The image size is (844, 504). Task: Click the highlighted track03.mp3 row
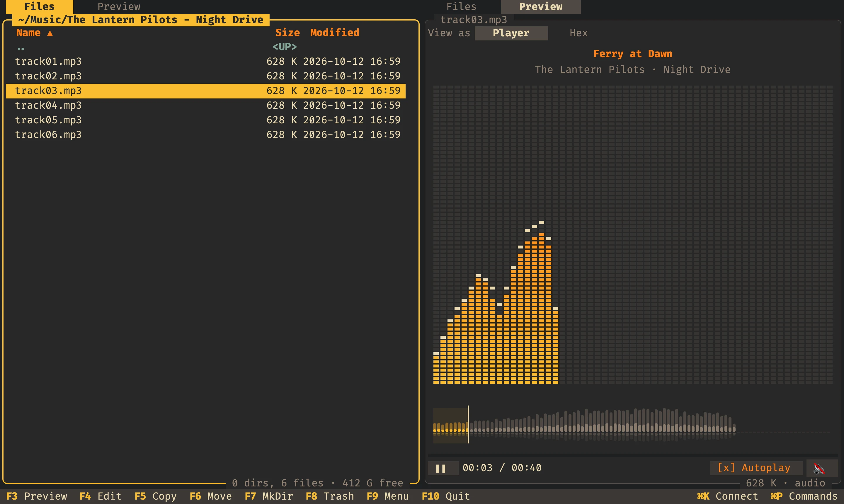point(206,91)
